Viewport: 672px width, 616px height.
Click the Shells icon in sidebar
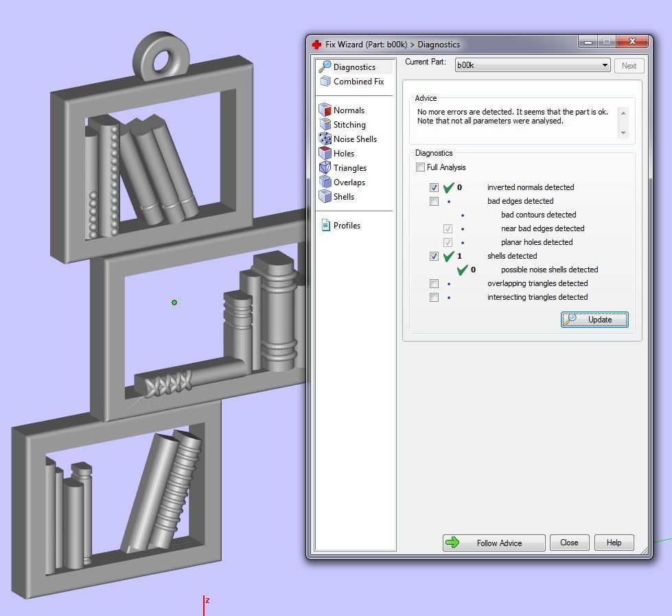coord(325,196)
